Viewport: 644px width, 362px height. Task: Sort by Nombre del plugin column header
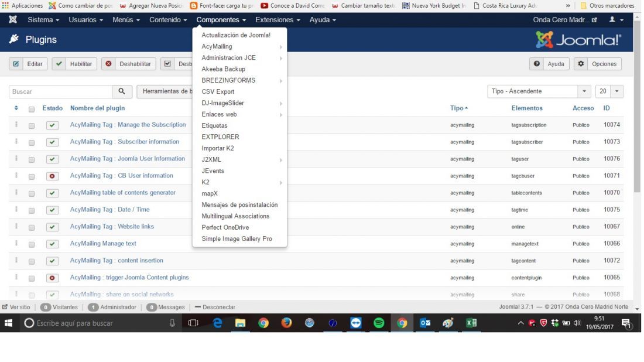point(97,108)
